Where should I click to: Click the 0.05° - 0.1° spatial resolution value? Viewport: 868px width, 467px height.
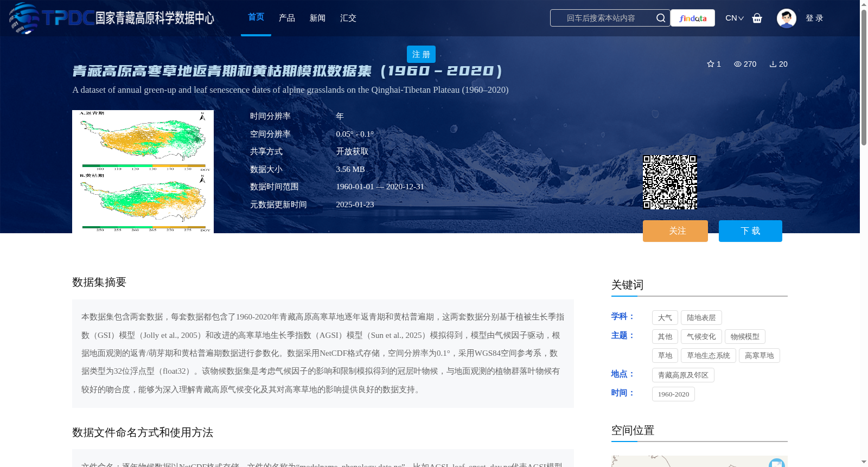point(355,134)
